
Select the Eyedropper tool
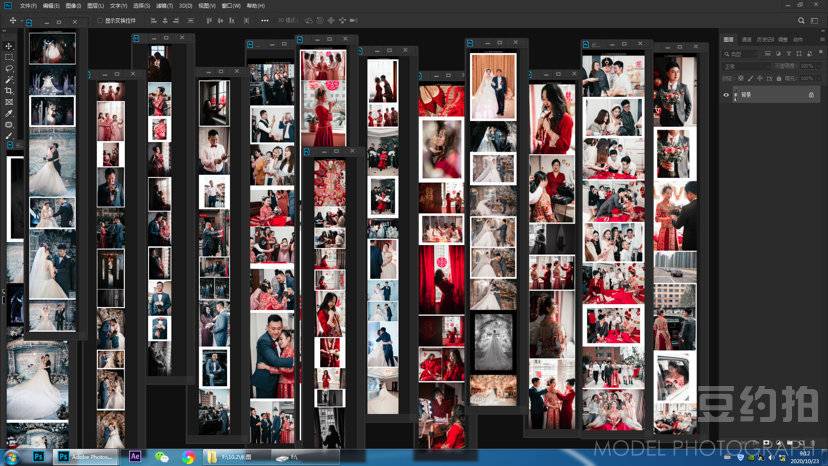[x=9, y=113]
